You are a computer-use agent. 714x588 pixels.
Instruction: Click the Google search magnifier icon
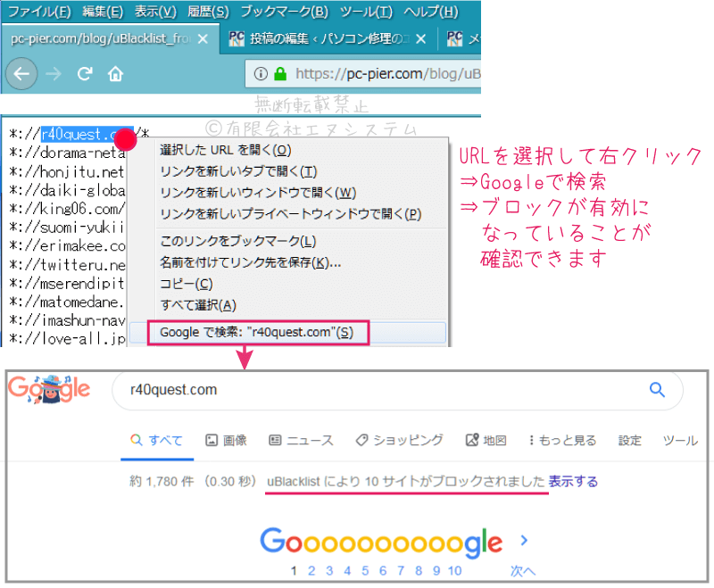coord(657,390)
